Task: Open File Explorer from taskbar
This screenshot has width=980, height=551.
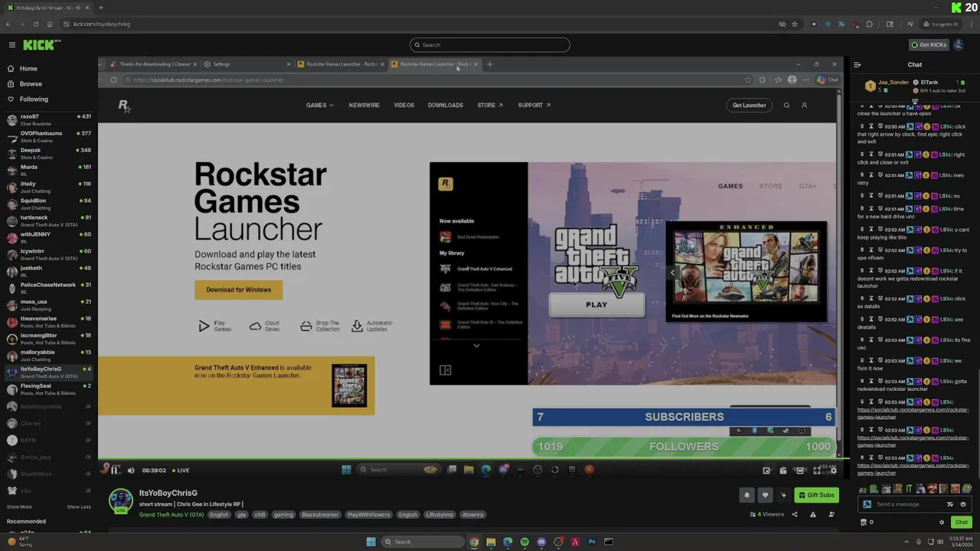Action: coord(491,542)
